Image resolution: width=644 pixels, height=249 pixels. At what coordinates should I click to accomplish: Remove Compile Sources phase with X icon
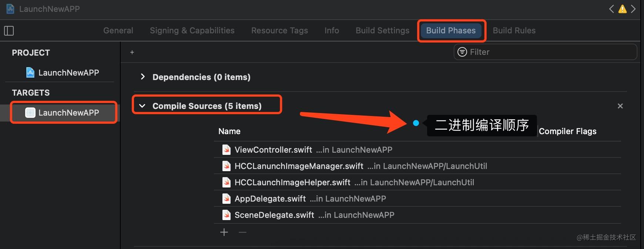[620, 106]
